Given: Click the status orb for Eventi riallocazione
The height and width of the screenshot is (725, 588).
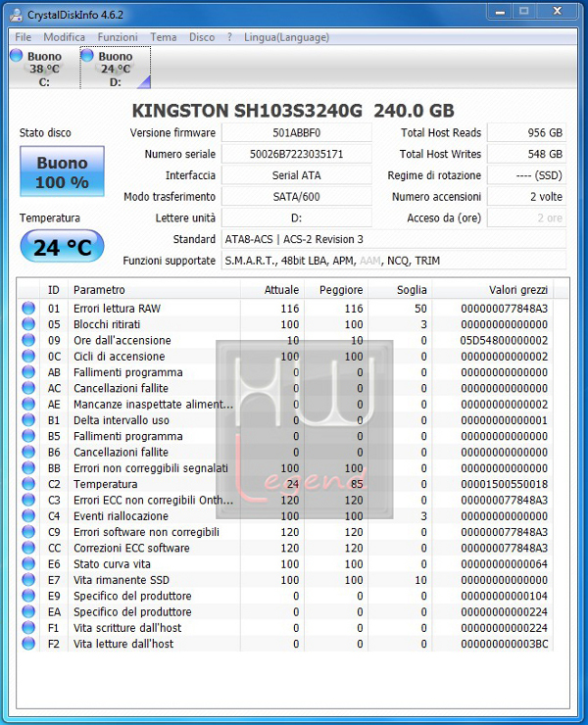Looking at the screenshot, I should point(28,515).
